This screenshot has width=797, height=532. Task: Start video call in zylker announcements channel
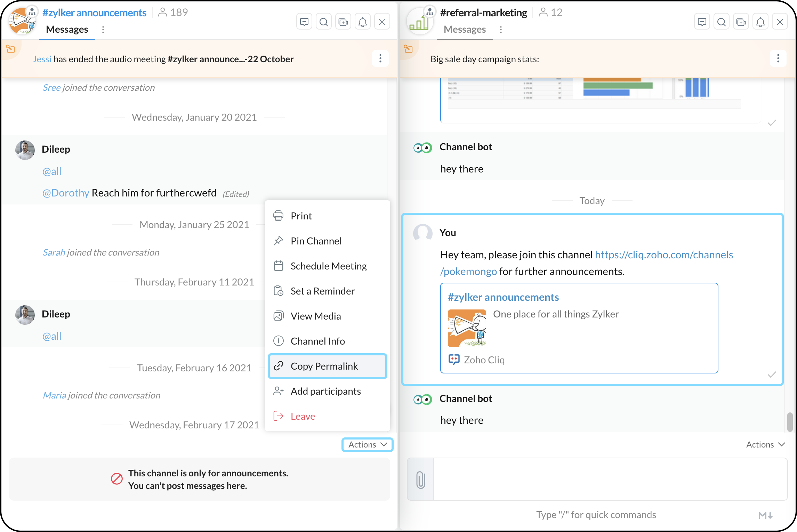point(343,22)
